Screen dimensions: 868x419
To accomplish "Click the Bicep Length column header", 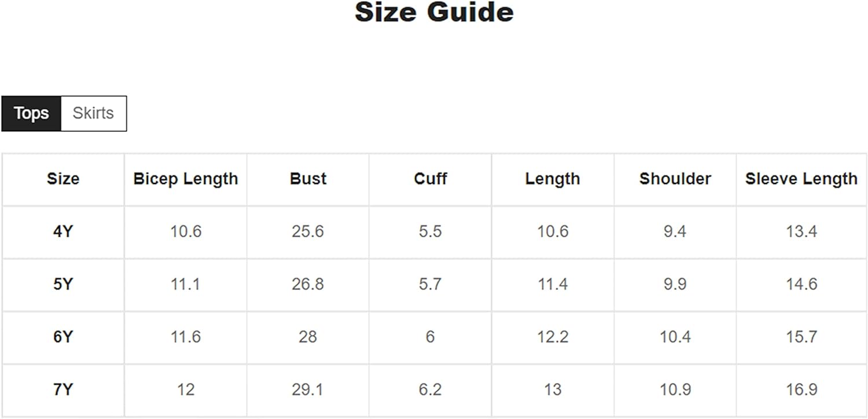I will 186,179.
